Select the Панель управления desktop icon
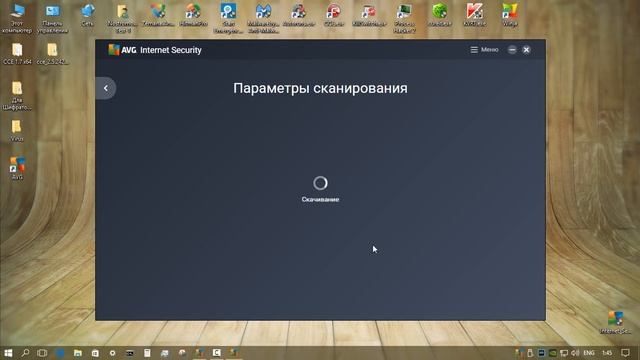The image size is (640, 360). coord(52,18)
